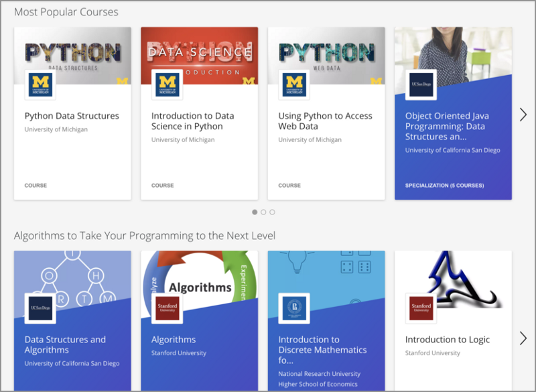The image size is (536, 392).
Task: Click UC San Diego logo on Data Structures and Algorithms
Action: (40, 308)
